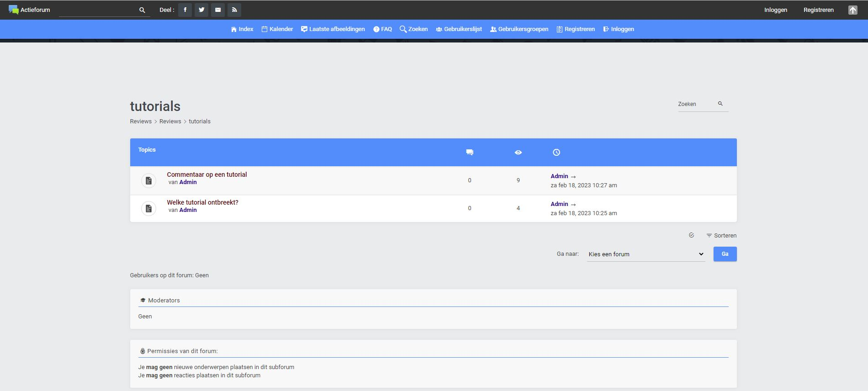Click first Reviews breadcrumb link
The image size is (868, 391).
click(141, 122)
